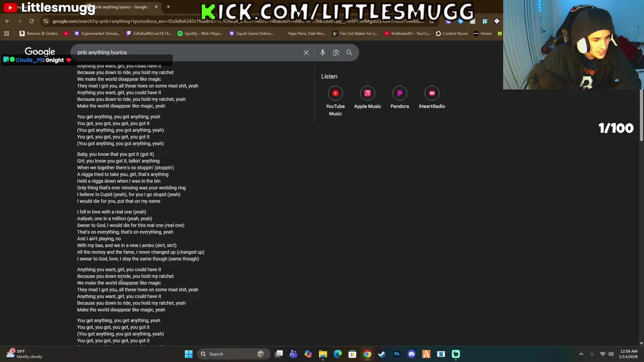Click the magnifier search button
644x362 pixels.
349,52
